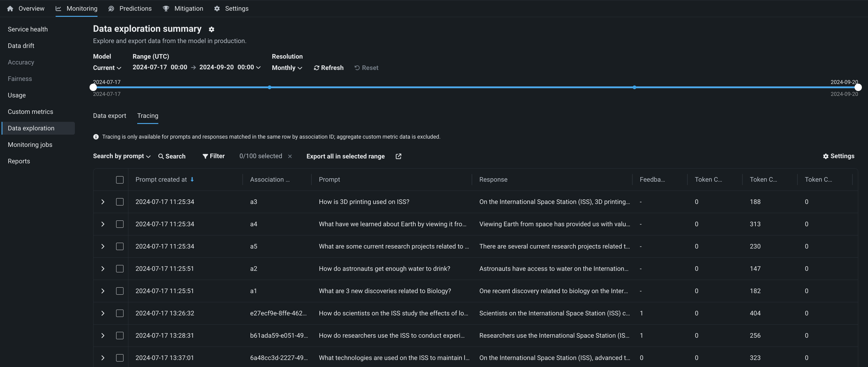Image resolution: width=868 pixels, height=367 pixels.
Task: Click the Refresh icon button
Action: [316, 68]
